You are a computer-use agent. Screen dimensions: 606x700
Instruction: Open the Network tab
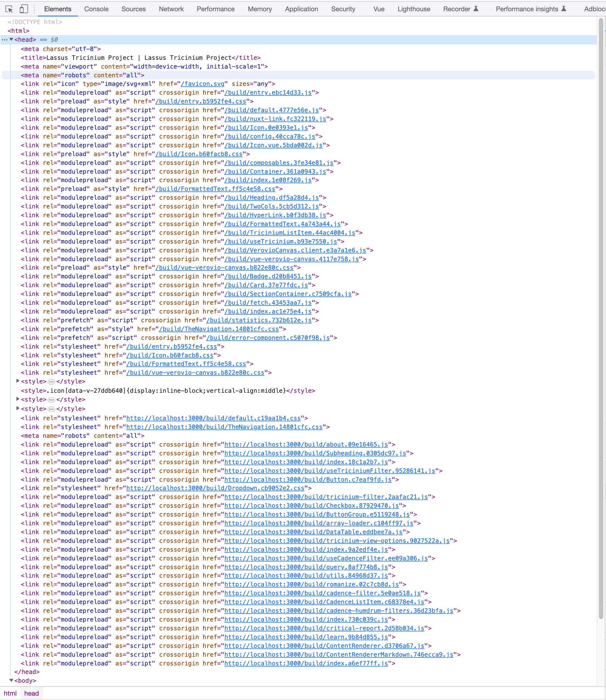point(171,9)
